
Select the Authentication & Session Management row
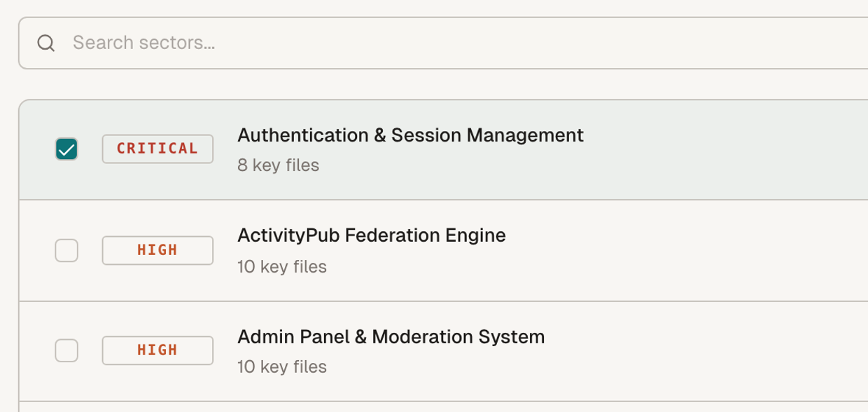pos(444,150)
